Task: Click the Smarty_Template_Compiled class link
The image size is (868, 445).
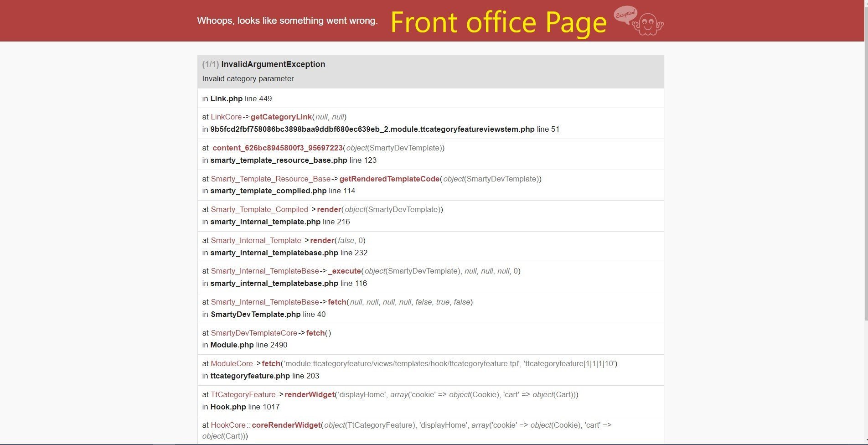Action: tap(259, 209)
